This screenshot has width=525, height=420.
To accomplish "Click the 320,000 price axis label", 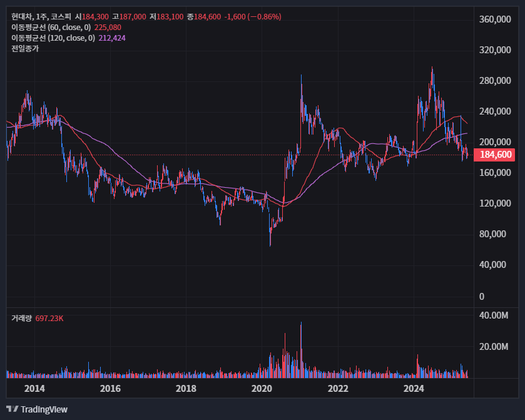I will (495, 50).
